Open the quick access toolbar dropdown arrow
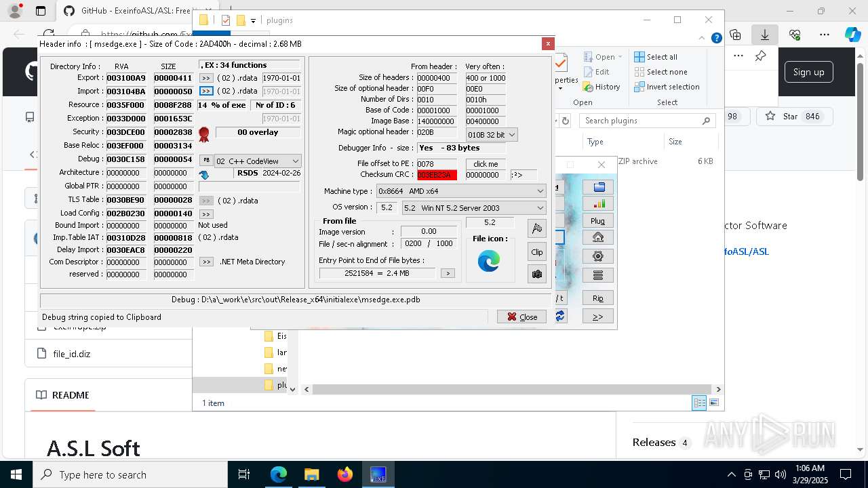 tap(253, 21)
